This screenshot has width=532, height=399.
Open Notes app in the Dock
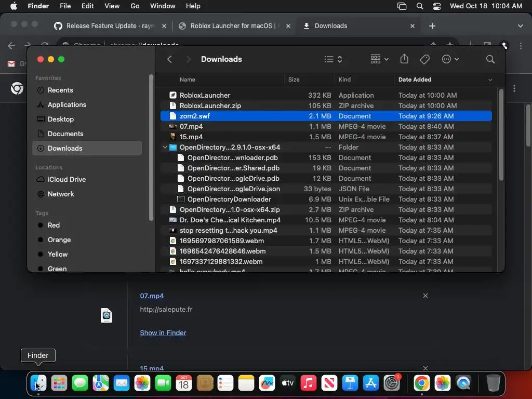pyautogui.click(x=246, y=383)
